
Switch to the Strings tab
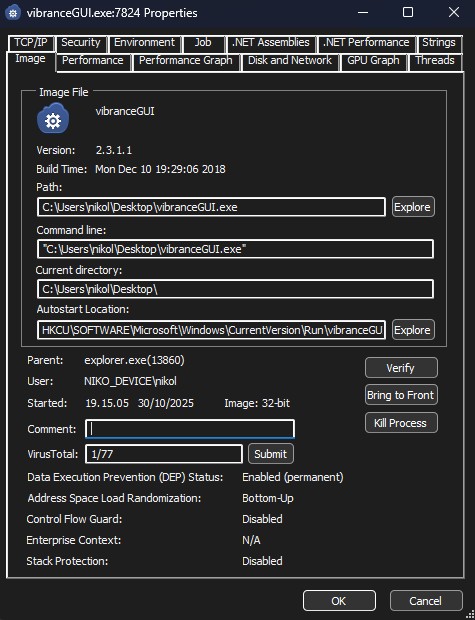coord(439,42)
